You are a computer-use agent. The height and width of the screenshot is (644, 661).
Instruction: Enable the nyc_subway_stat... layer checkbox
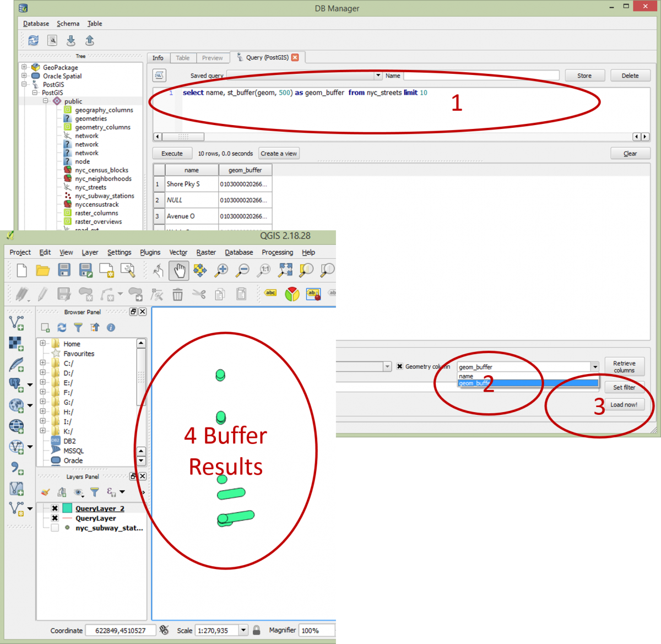tap(55, 528)
